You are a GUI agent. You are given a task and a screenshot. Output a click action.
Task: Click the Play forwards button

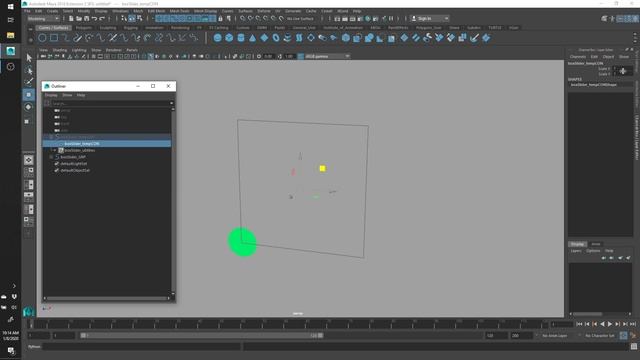pos(610,324)
